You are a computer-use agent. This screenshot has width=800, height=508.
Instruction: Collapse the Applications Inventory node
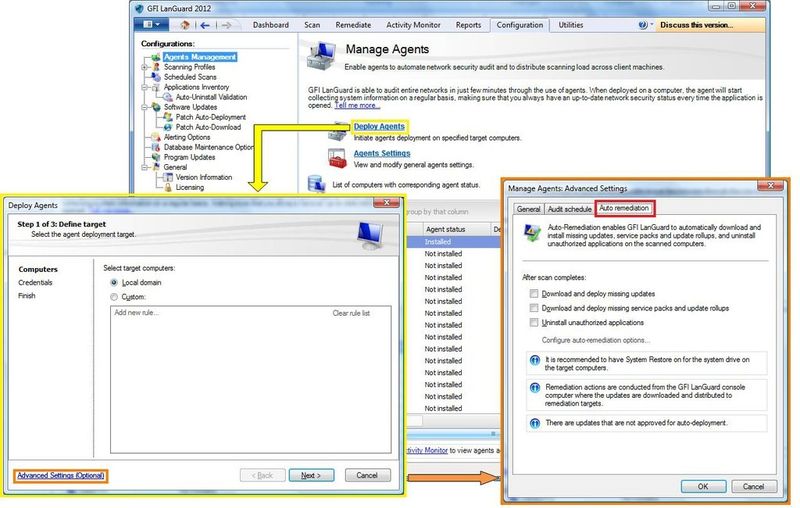coord(144,87)
